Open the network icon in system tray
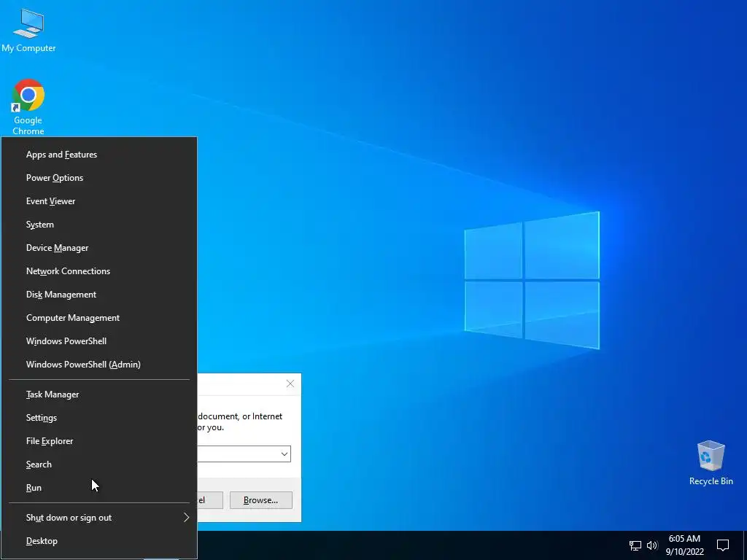 (635, 545)
